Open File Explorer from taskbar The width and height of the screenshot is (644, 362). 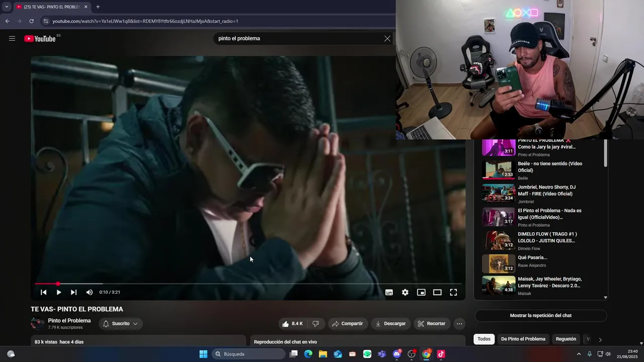323,354
